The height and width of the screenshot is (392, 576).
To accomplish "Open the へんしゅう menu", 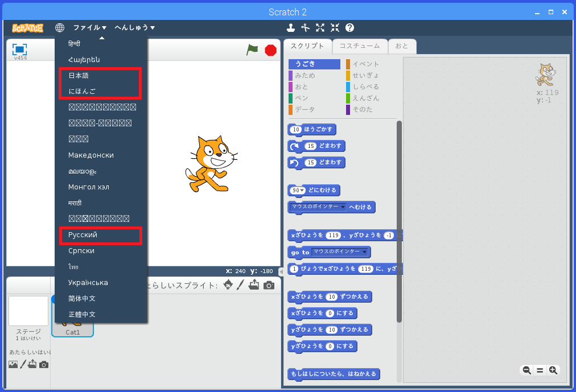I will coord(135,27).
